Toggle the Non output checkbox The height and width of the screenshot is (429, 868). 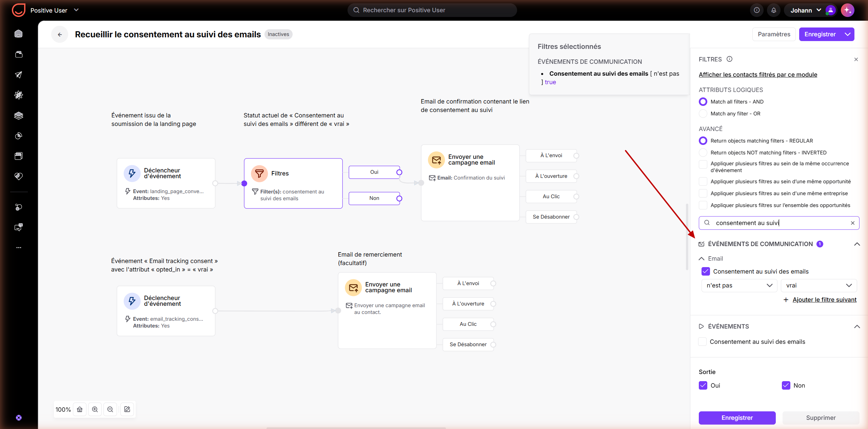pos(786,386)
